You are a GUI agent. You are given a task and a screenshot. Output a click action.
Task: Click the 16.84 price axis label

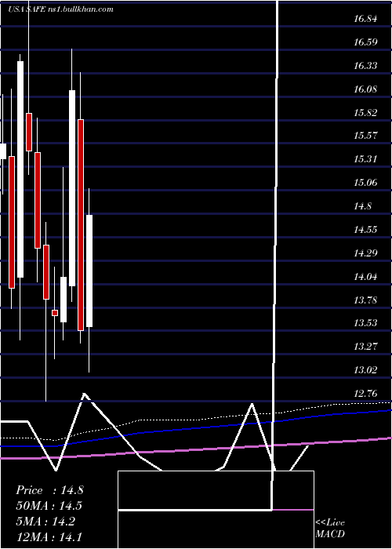[x=365, y=19]
